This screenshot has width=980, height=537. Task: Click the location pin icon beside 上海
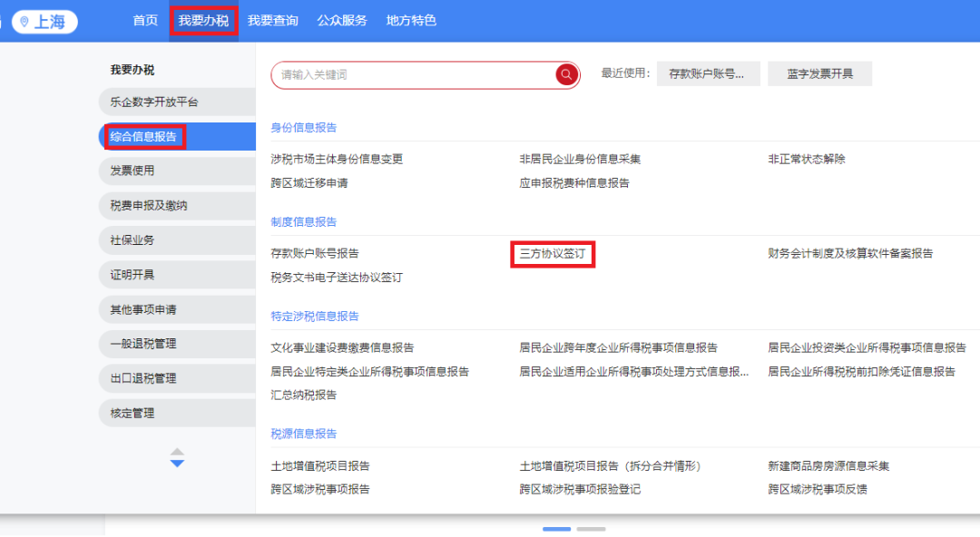tap(24, 22)
